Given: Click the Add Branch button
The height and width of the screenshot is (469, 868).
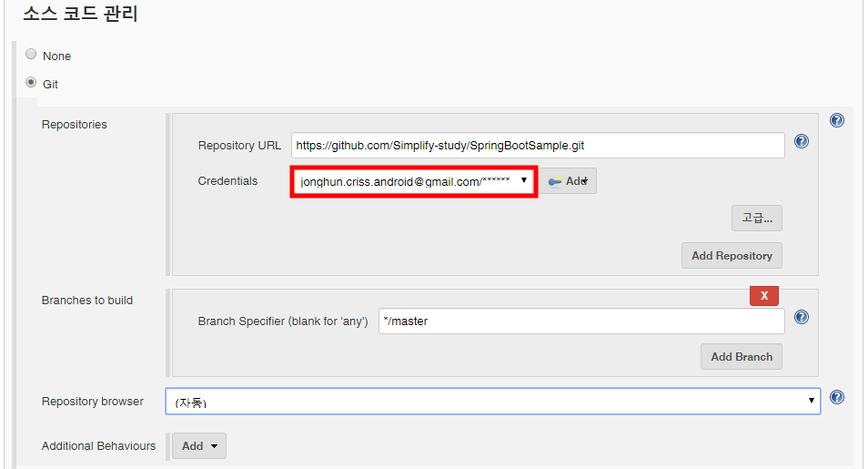Looking at the screenshot, I should [x=742, y=356].
